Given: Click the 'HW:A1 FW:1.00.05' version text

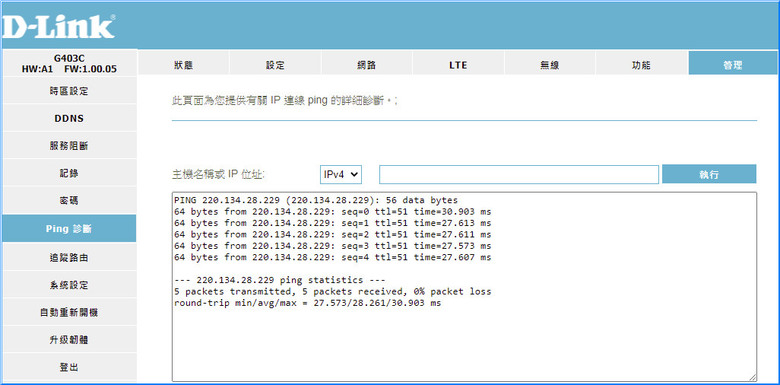Looking at the screenshot, I should point(69,69).
